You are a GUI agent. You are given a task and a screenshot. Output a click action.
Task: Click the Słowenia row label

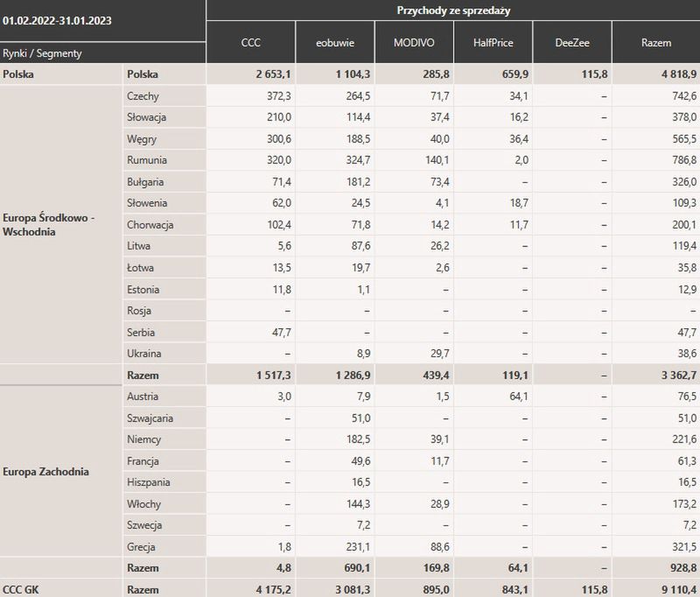coord(146,203)
